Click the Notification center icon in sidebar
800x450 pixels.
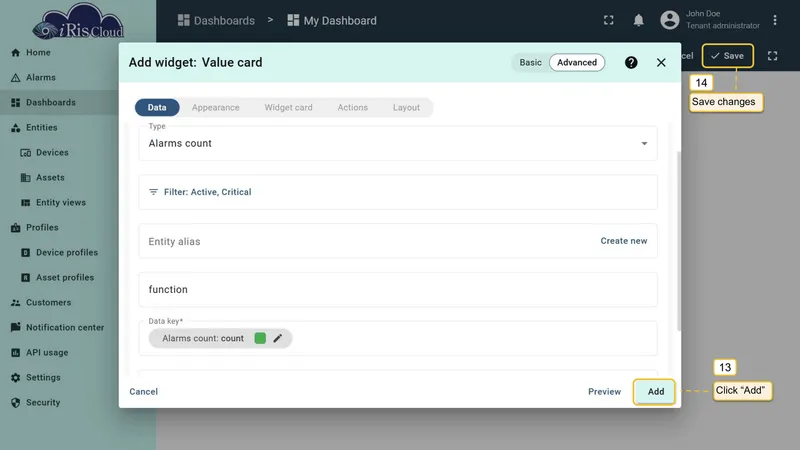tap(15, 328)
